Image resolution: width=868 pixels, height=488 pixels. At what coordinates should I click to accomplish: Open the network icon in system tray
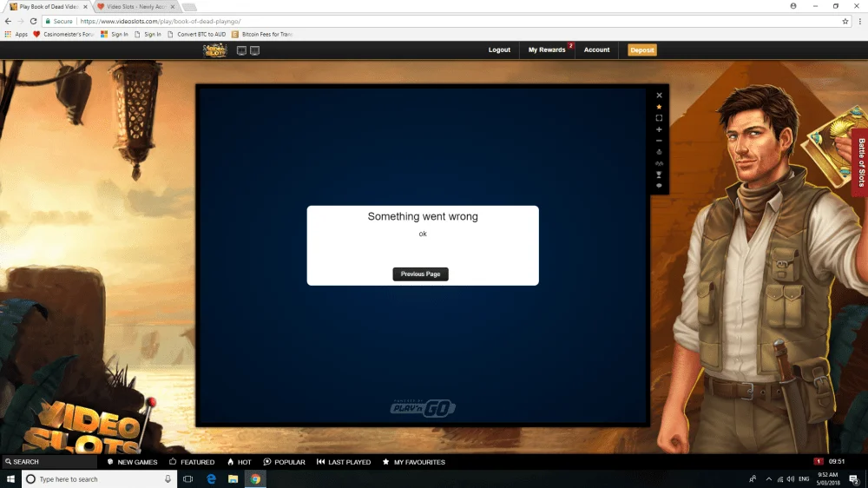(780, 479)
